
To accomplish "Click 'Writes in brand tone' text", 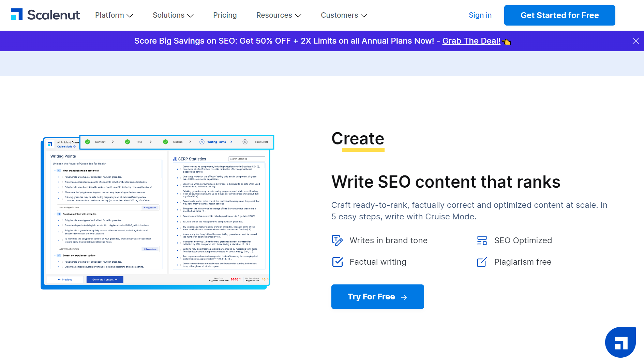I will tap(389, 240).
